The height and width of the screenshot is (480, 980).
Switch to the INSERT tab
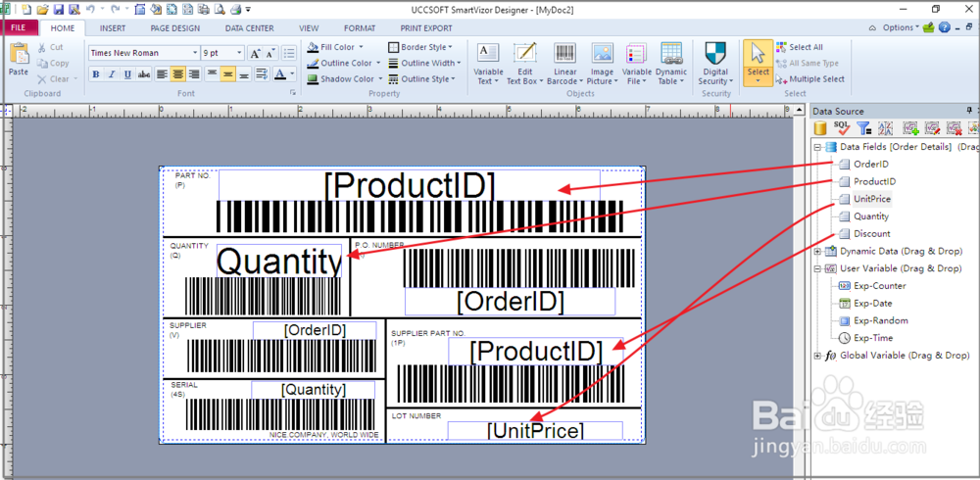pos(113,28)
